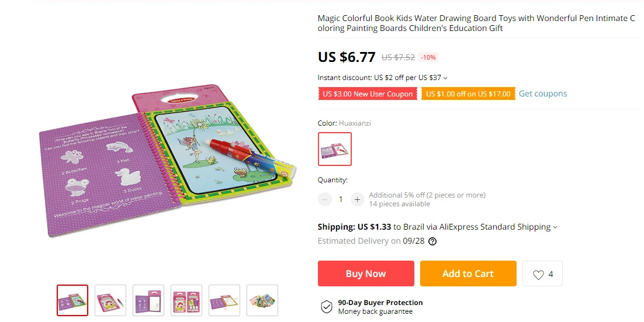The height and width of the screenshot is (322, 644).
Task: Expand the instant discount chevron
Action: pyautogui.click(x=446, y=78)
